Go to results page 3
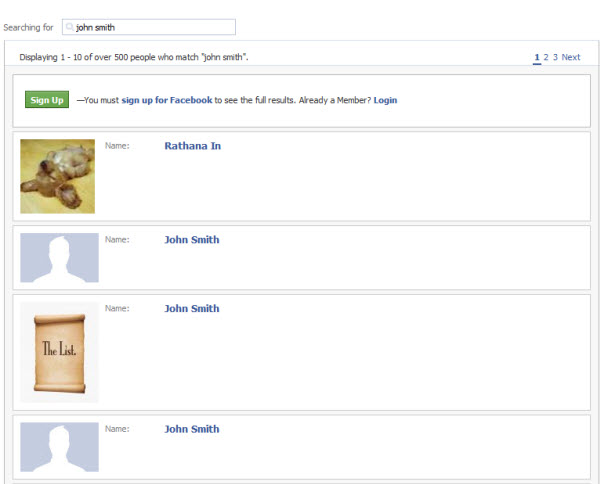The width and height of the screenshot is (600, 484). pos(555,57)
